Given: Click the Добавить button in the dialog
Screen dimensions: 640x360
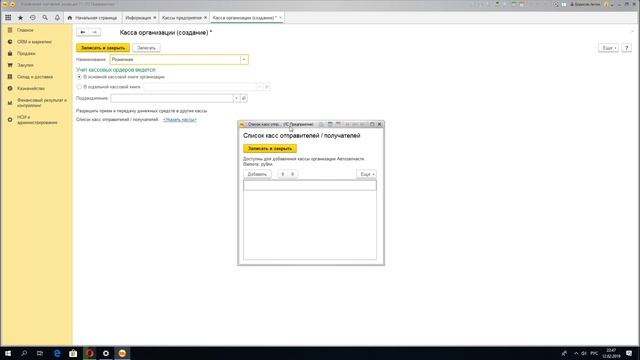Looking at the screenshot, I should click(257, 174).
